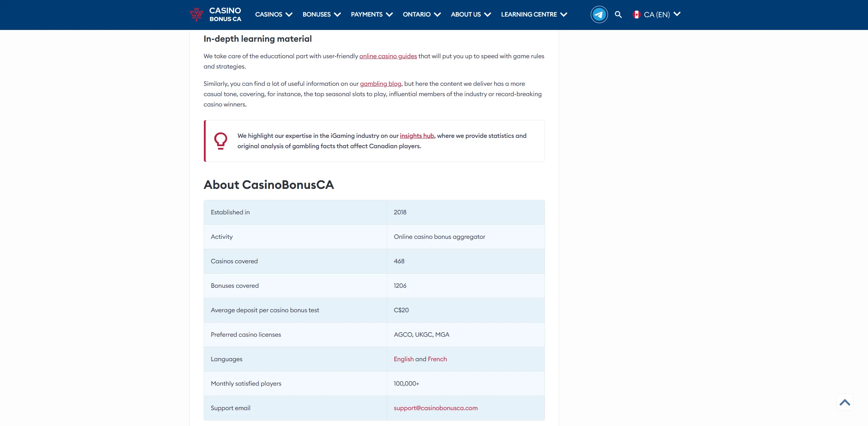The height and width of the screenshot is (426, 868).
Task: Click the scroll-to-top arrow button
Action: (x=845, y=402)
